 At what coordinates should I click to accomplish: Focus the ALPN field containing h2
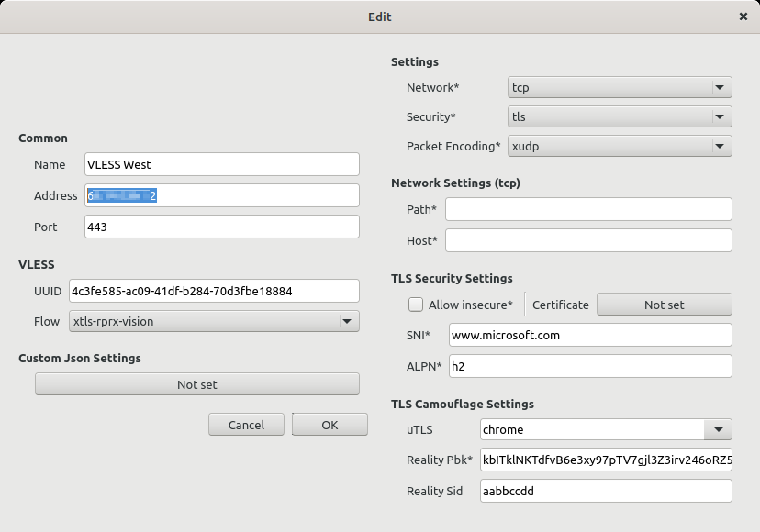(x=590, y=367)
